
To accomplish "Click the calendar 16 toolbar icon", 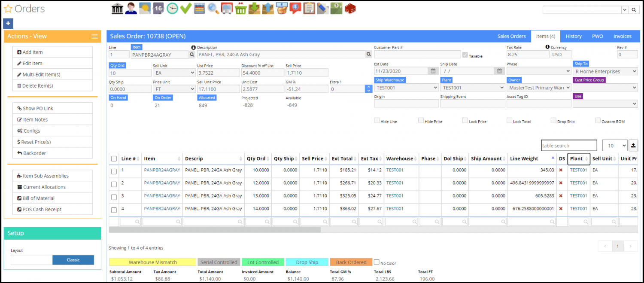I will point(158,8).
